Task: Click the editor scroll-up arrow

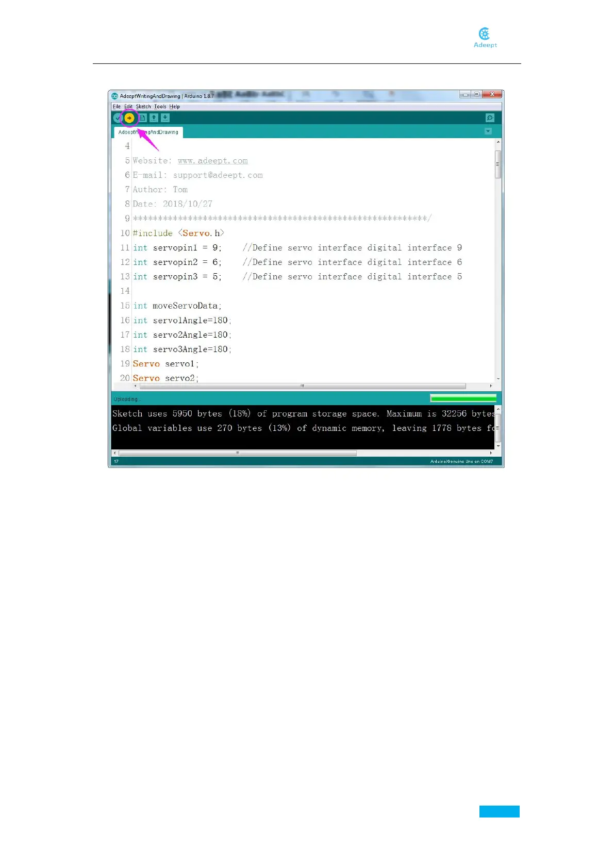Action: 498,142
